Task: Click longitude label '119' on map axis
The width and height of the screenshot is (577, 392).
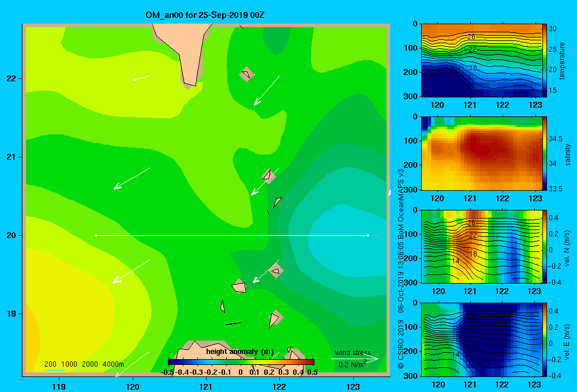Action: pyautogui.click(x=59, y=386)
